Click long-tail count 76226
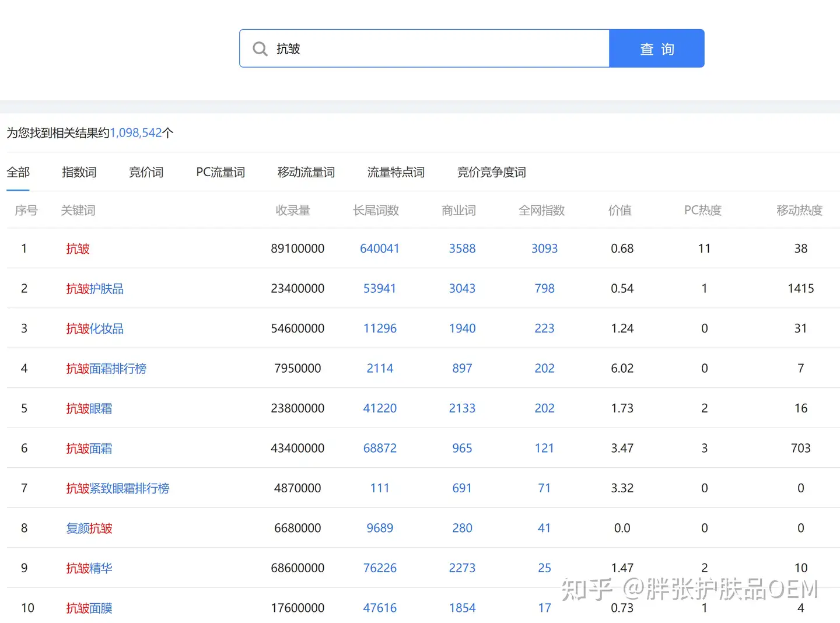This screenshot has width=840, height=623. coord(380,568)
